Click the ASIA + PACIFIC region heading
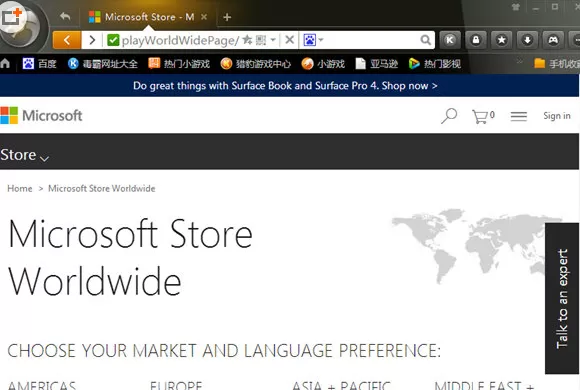This screenshot has width=580, height=390. (x=341, y=385)
